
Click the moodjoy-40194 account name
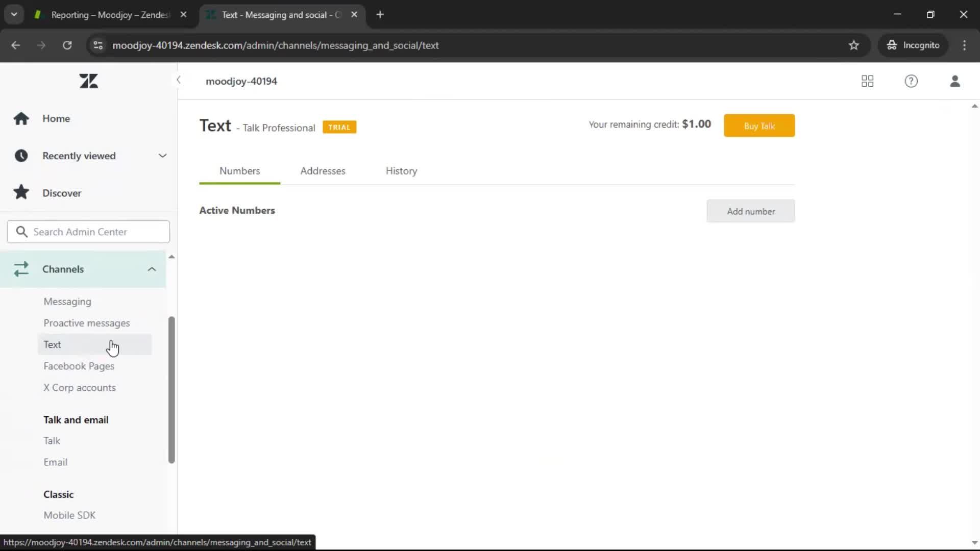[241, 81]
